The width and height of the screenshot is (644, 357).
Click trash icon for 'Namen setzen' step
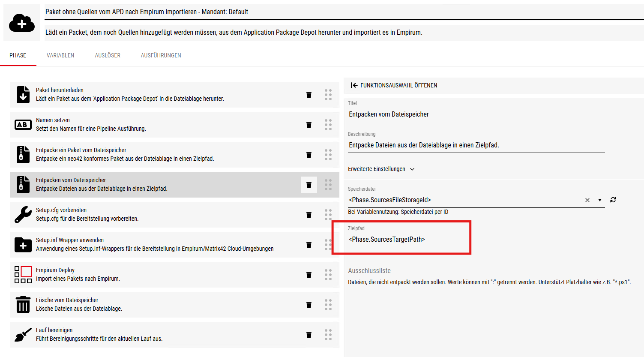pyautogui.click(x=309, y=125)
